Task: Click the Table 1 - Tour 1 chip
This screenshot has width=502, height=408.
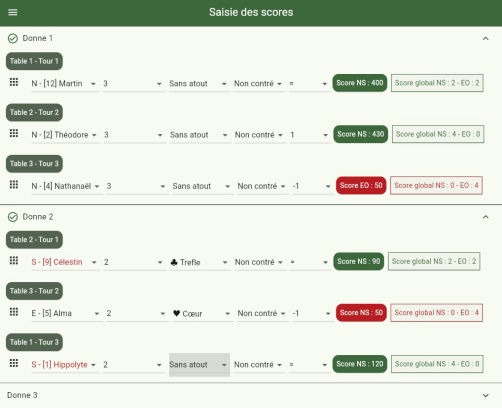Action: (34, 61)
